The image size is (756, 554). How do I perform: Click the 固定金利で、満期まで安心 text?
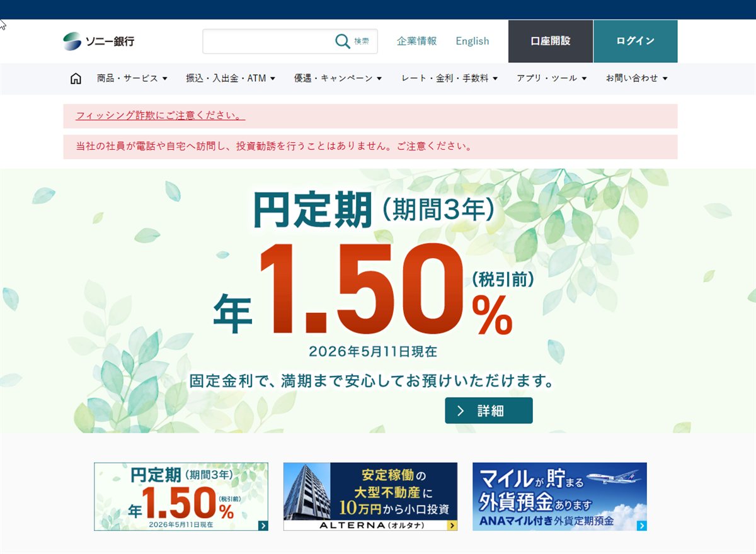point(372,382)
